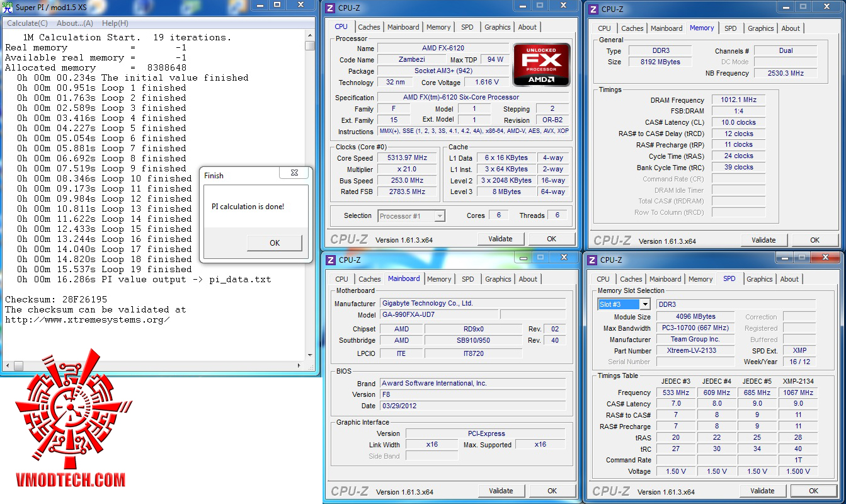Click the "39 clocks" bank cycle time value

pos(738,168)
